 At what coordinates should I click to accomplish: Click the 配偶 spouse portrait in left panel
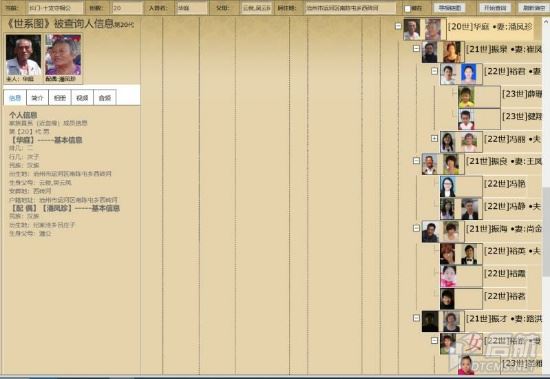pyautogui.click(x=63, y=55)
